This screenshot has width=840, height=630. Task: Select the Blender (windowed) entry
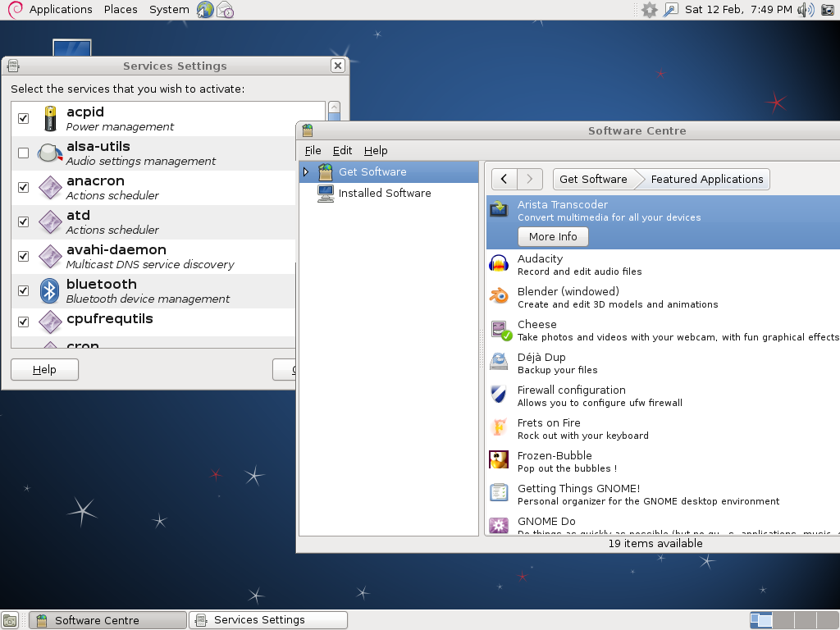click(x=663, y=297)
